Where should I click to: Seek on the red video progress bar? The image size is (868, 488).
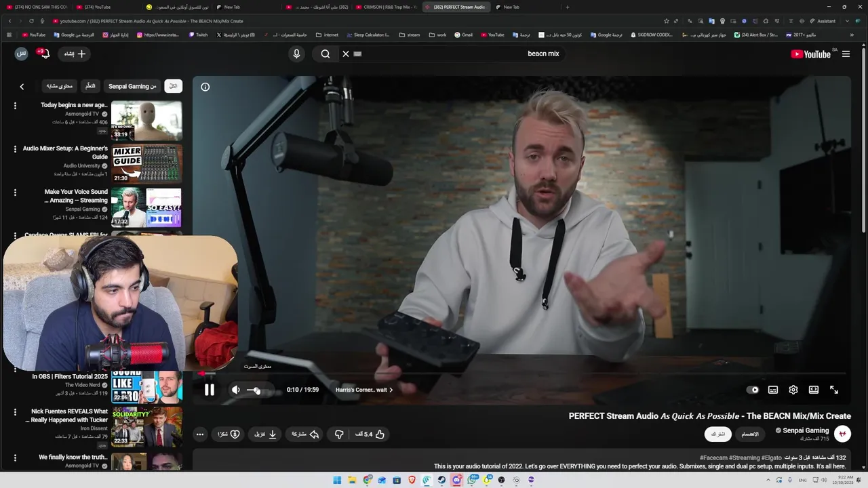522,373
